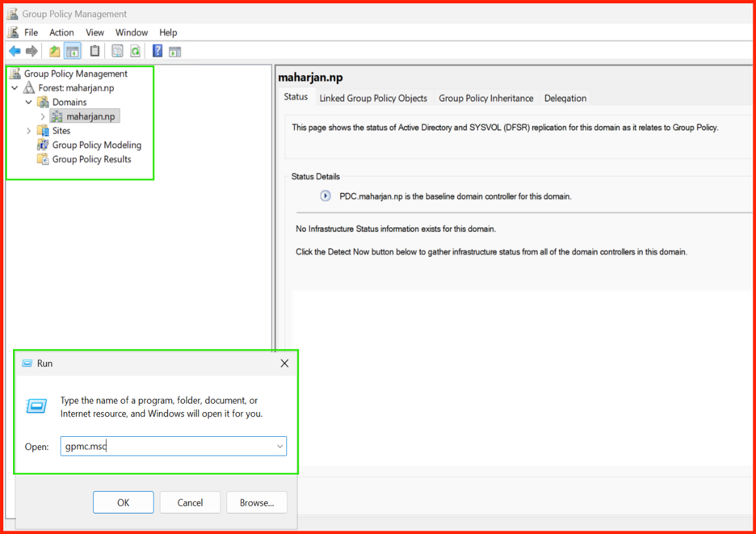Switch to Linked Group Policy Objects tab
Image resolution: width=756 pixels, height=534 pixels.
click(373, 98)
